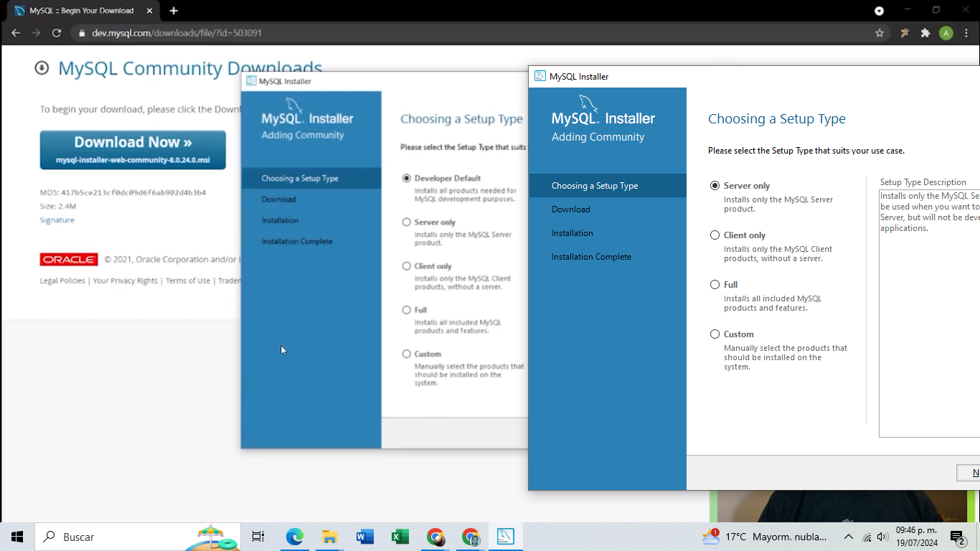Open a new tab with the plus icon
The width and height of the screenshot is (980, 551).
tap(174, 11)
